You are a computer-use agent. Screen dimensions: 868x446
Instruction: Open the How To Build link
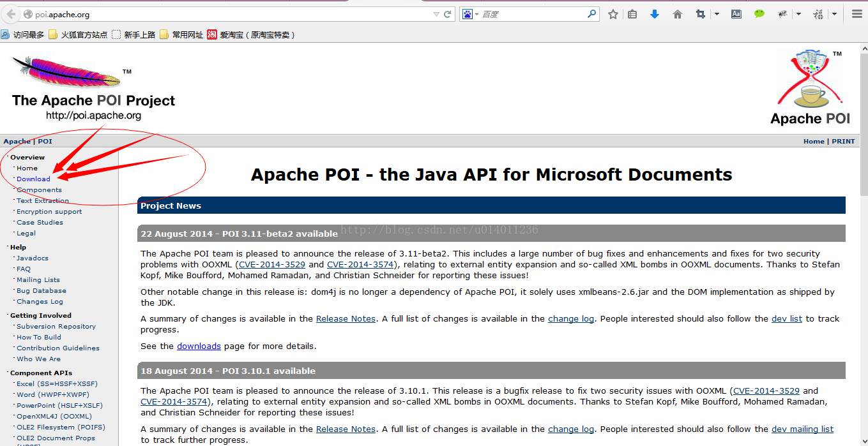point(39,338)
